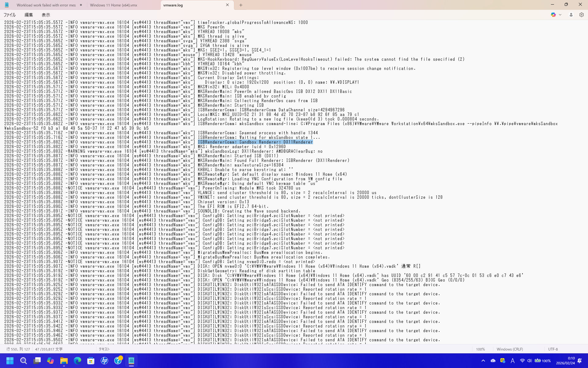Show hidden system tray icons
The width and height of the screenshot is (588, 368).
pyautogui.click(x=483, y=361)
